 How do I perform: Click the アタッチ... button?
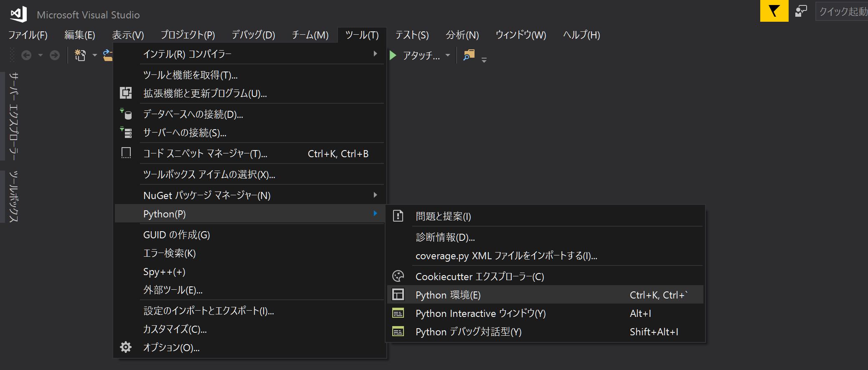pyautogui.click(x=421, y=55)
